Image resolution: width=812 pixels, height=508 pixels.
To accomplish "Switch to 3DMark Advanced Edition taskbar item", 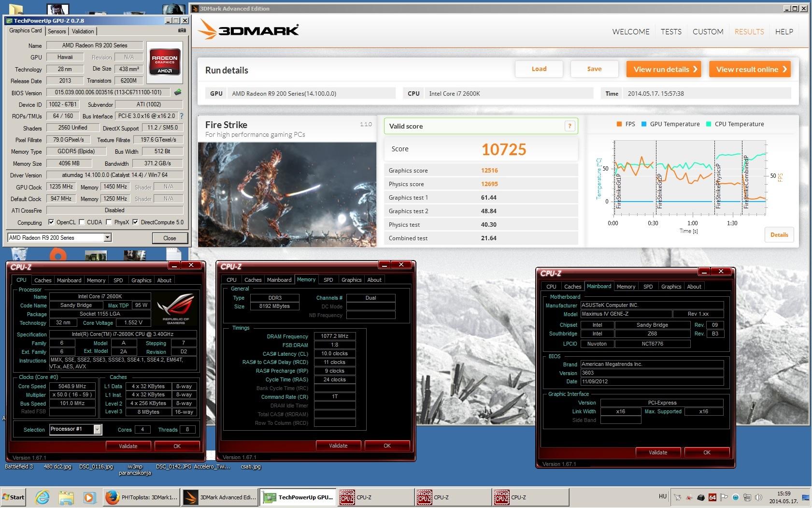I will (220, 497).
